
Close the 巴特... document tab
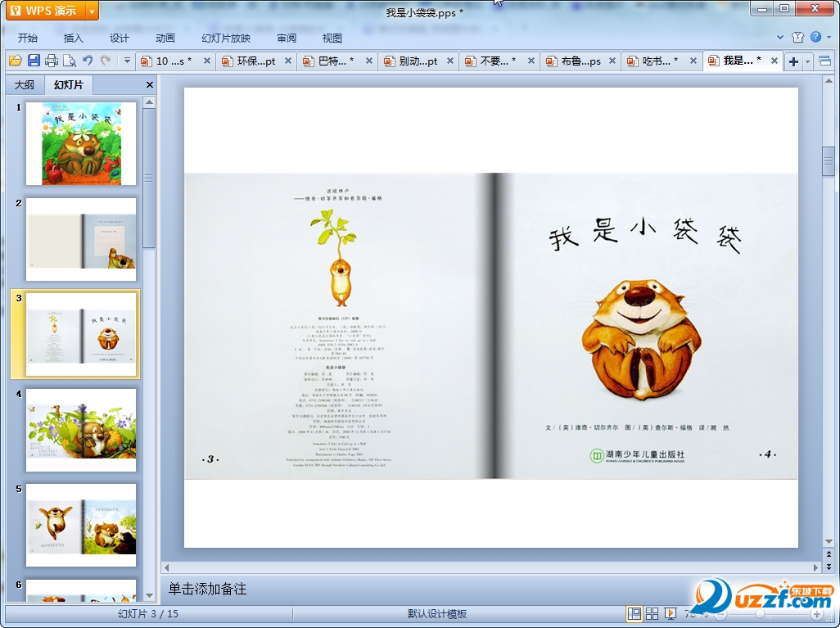(369, 61)
